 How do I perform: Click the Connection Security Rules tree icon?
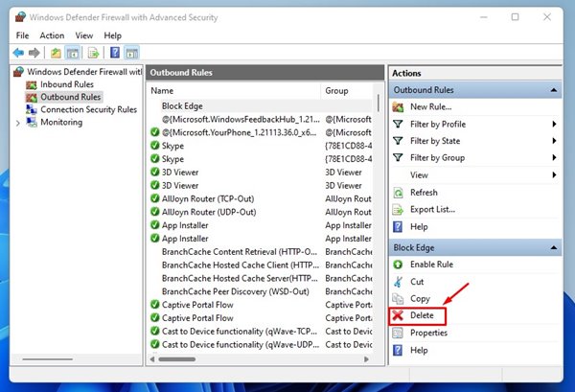click(32, 109)
